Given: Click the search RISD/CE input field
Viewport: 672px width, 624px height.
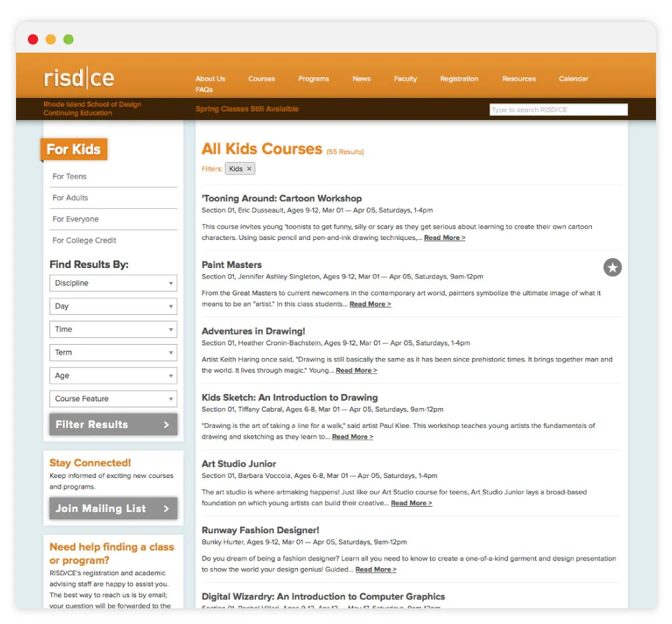Looking at the screenshot, I should 559,110.
